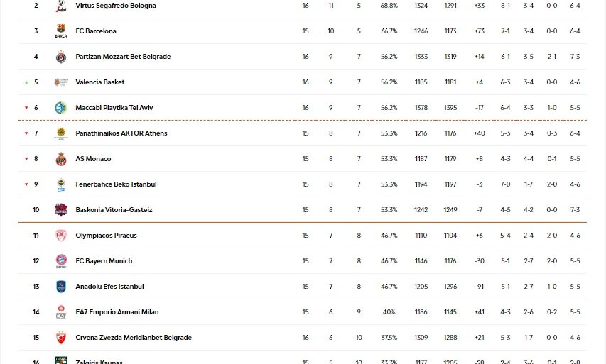This screenshot has width=606, height=364.
Task: Click the Olympiacos Piraeus team logo
Action: 60,236
